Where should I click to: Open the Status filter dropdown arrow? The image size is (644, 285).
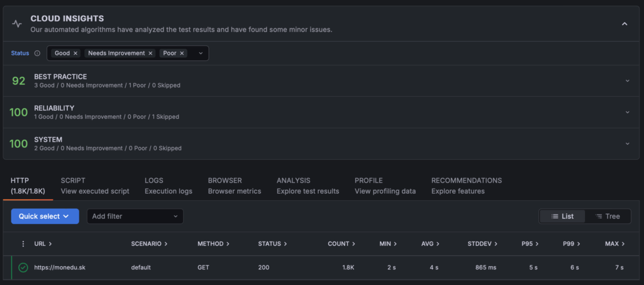click(201, 53)
